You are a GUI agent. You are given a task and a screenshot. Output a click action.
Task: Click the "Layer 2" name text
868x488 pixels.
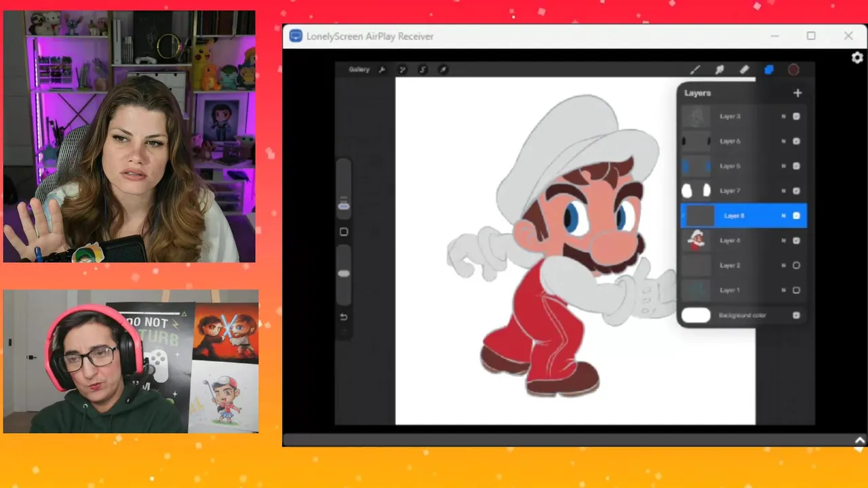point(730,266)
